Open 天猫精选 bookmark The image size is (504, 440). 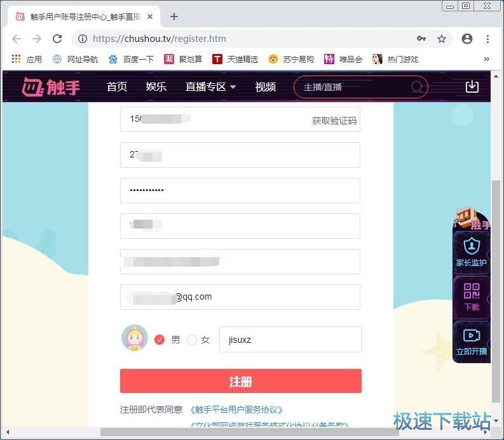(235, 59)
